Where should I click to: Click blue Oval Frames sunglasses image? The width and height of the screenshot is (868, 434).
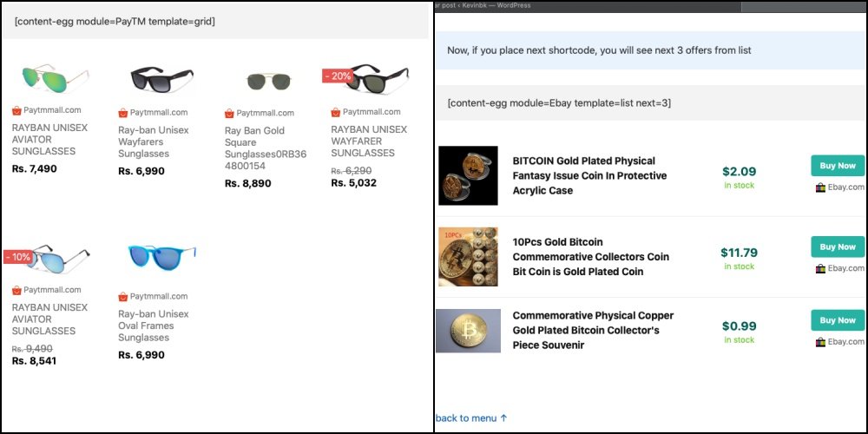click(161, 256)
